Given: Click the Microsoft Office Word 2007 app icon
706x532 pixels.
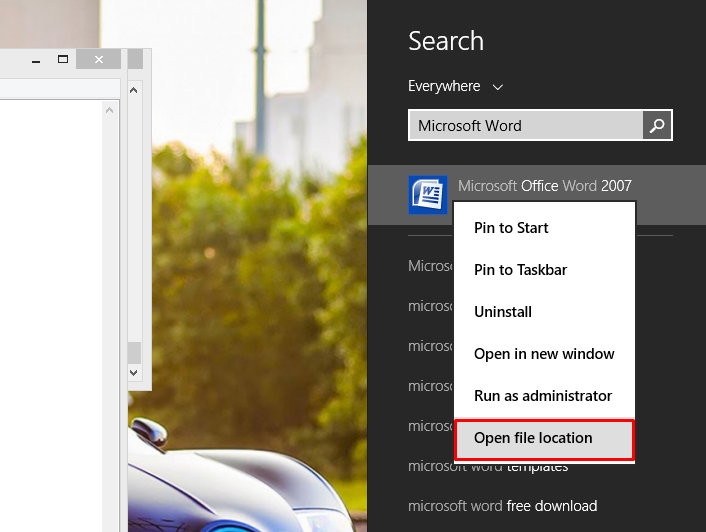Looking at the screenshot, I should tap(428, 195).
